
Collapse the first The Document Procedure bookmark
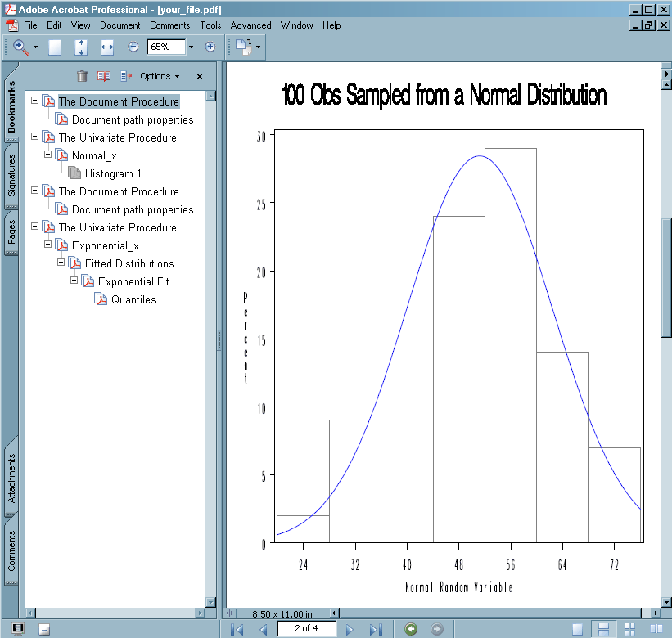[x=34, y=100]
